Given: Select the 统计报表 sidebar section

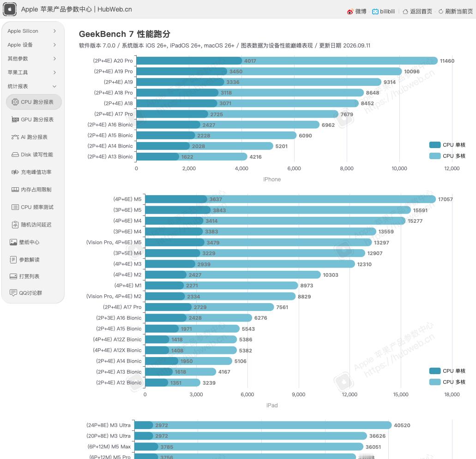Looking at the screenshot, I should 32,86.
